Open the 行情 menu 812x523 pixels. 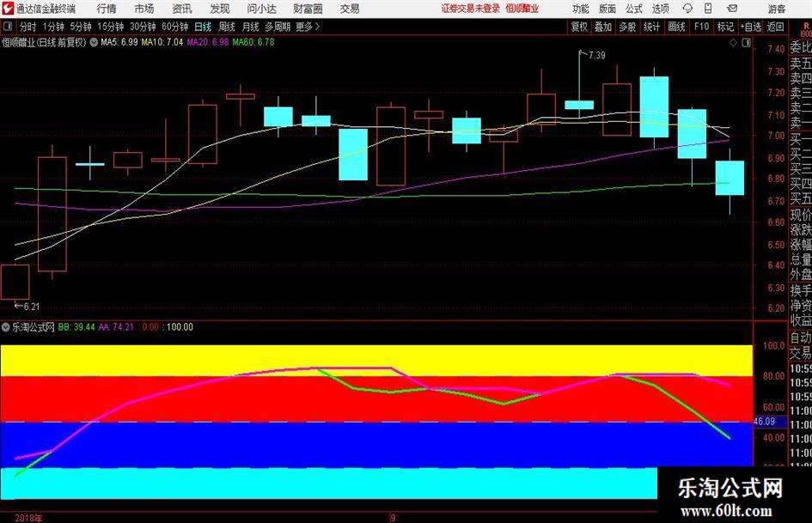(x=107, y=9)
